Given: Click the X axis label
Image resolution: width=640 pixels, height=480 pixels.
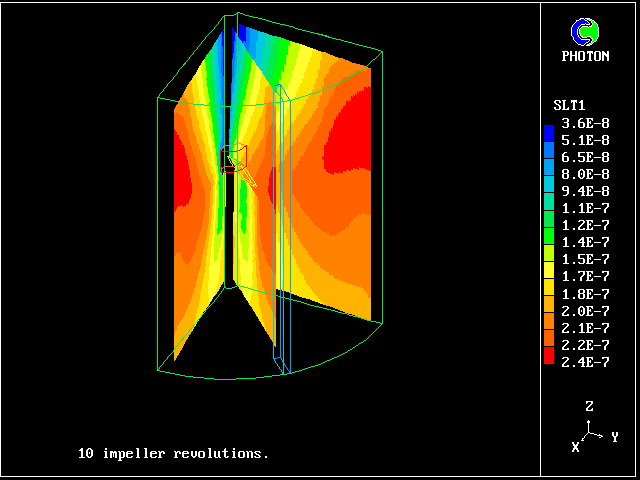Looking at the screenshot, I should tap(576, 447).
